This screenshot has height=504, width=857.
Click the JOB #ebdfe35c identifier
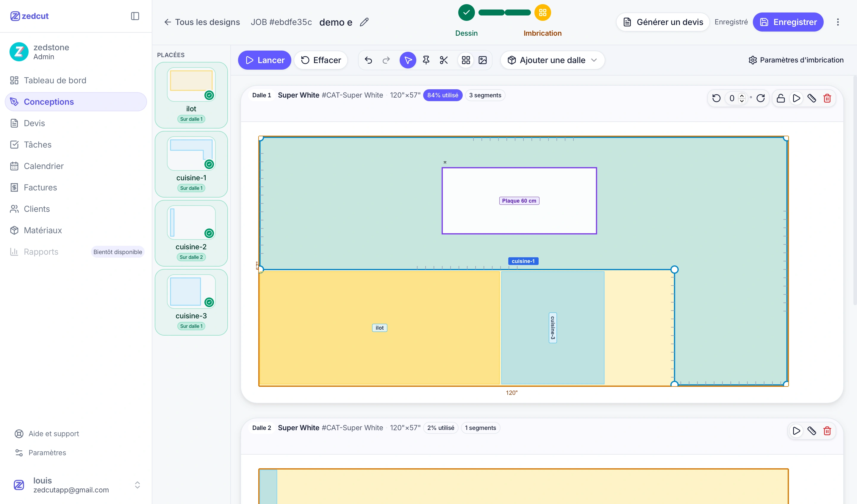[x=281, y=22]
